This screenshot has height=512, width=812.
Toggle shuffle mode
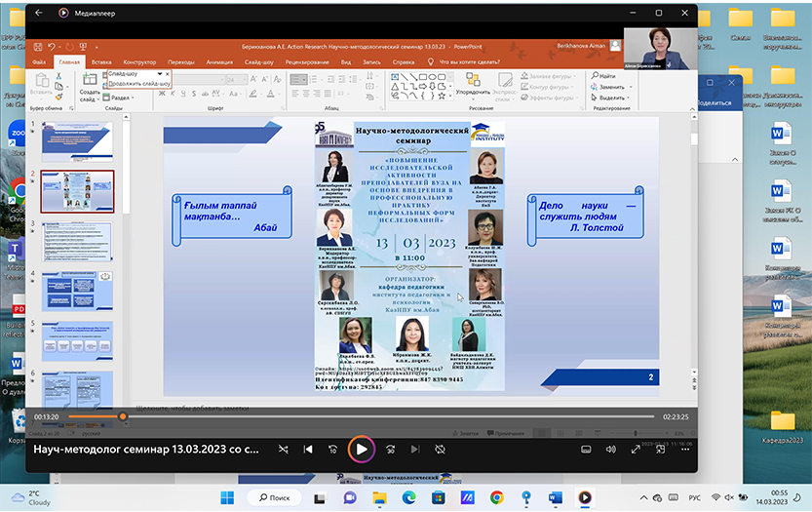283,450
